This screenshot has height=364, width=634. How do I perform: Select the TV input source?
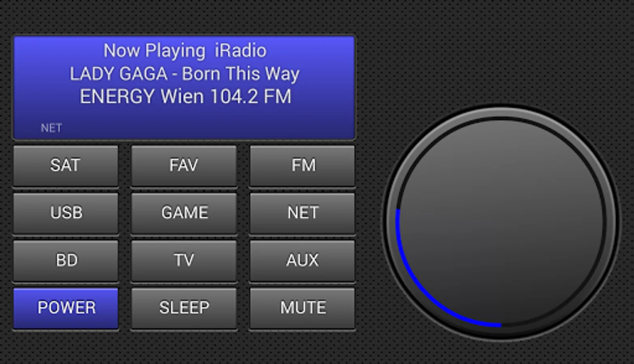(x=184, y=260)
